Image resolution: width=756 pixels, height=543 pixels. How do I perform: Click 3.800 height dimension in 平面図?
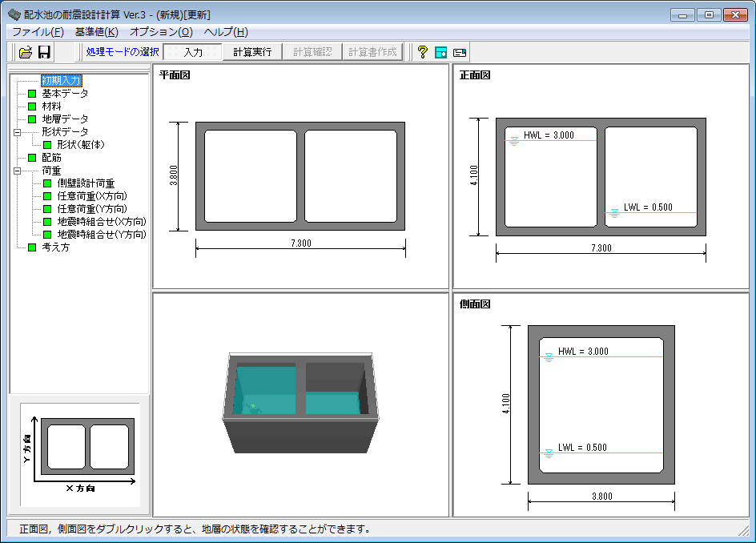pos(174,175)
